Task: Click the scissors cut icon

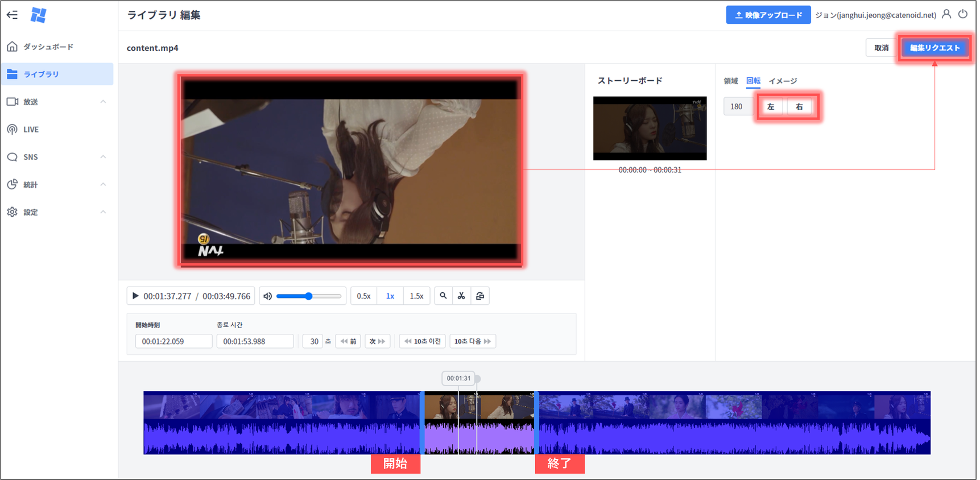Action: coord(461,296)
